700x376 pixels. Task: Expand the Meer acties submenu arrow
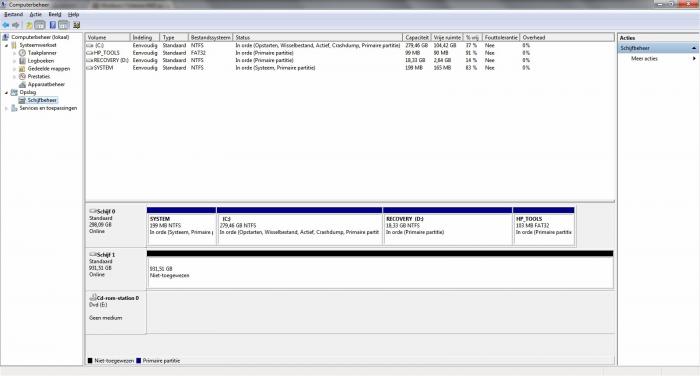(694, 58)
